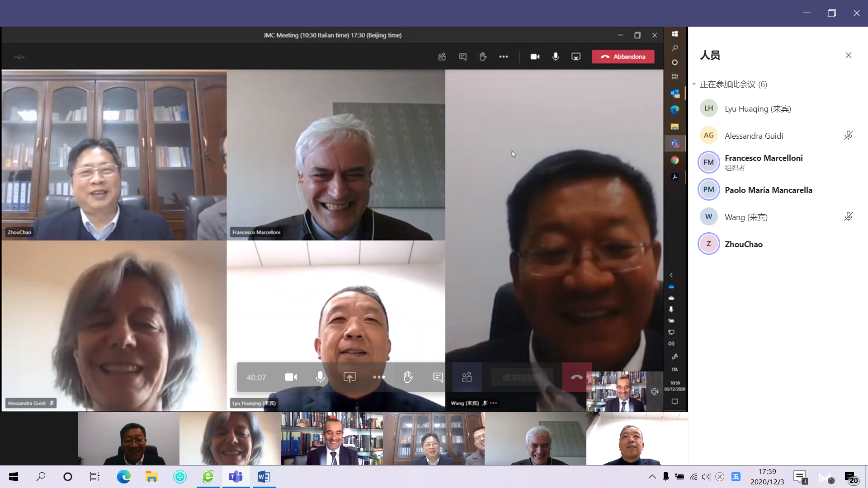Mute microphone in floating meeting toolbar
This screenshot has width=868, height=488.
(x=320, y=377)
